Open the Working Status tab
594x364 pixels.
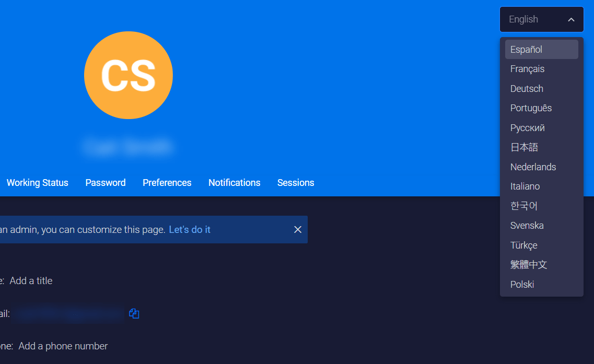point(37,182)
